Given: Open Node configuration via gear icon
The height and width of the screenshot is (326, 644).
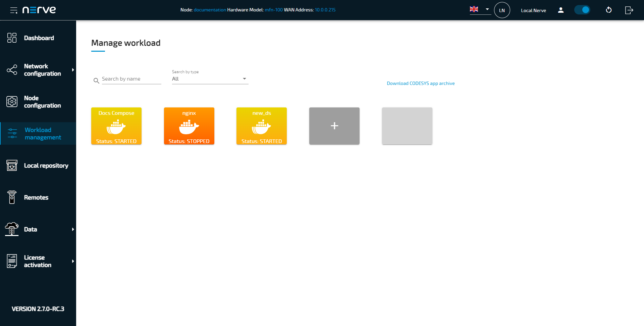Looking at the screenshot, I should coord(12,101).
